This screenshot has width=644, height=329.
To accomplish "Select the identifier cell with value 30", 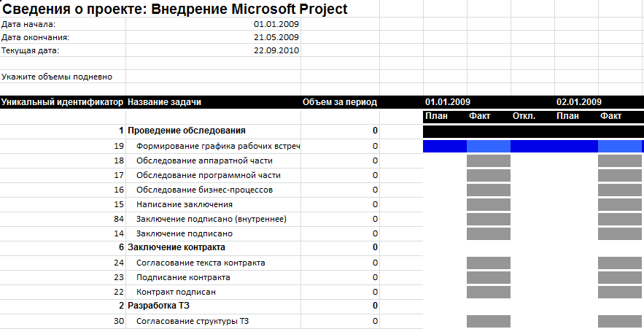I will (63, 321).
